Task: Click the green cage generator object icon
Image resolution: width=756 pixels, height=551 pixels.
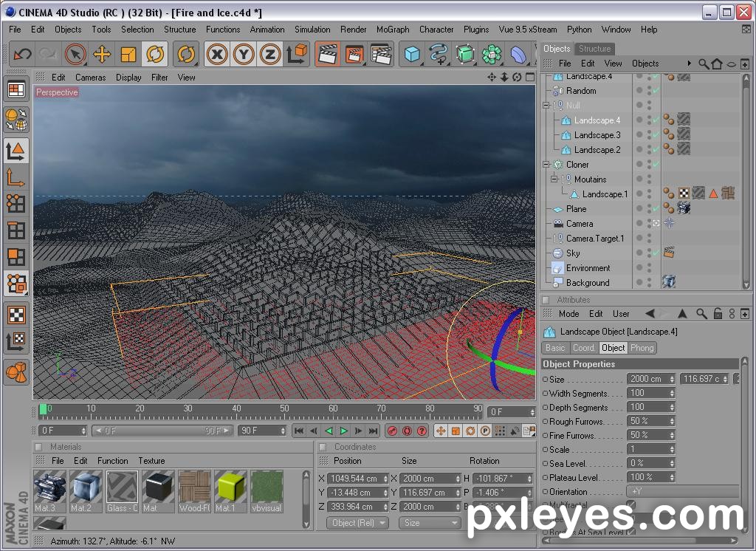Action: 465,54
